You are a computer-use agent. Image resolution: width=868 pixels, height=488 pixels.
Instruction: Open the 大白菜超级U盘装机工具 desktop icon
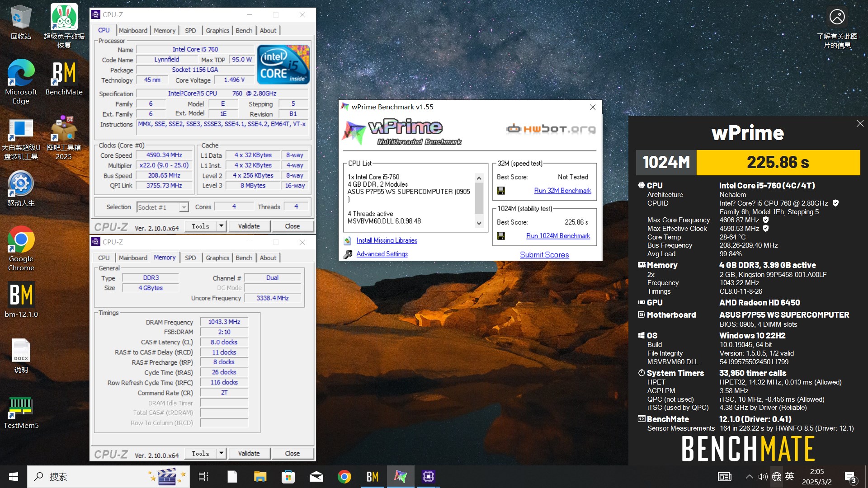click(21, 138)
